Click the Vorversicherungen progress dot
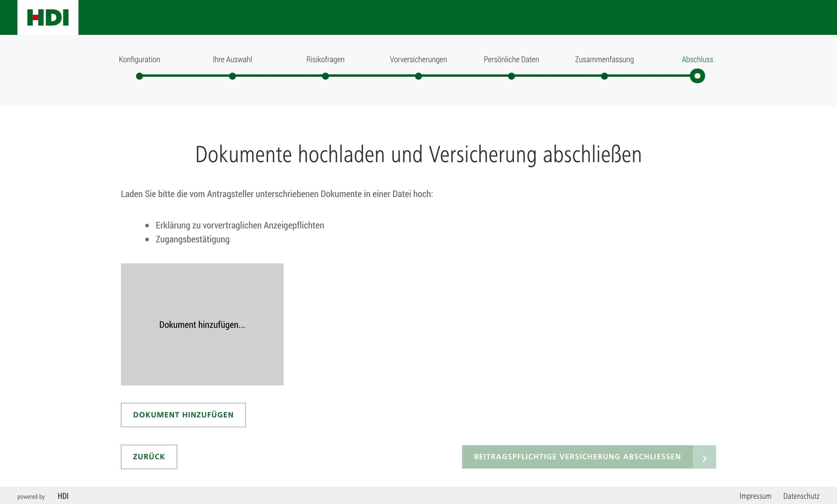837x504 pixels. coord(418,76)
